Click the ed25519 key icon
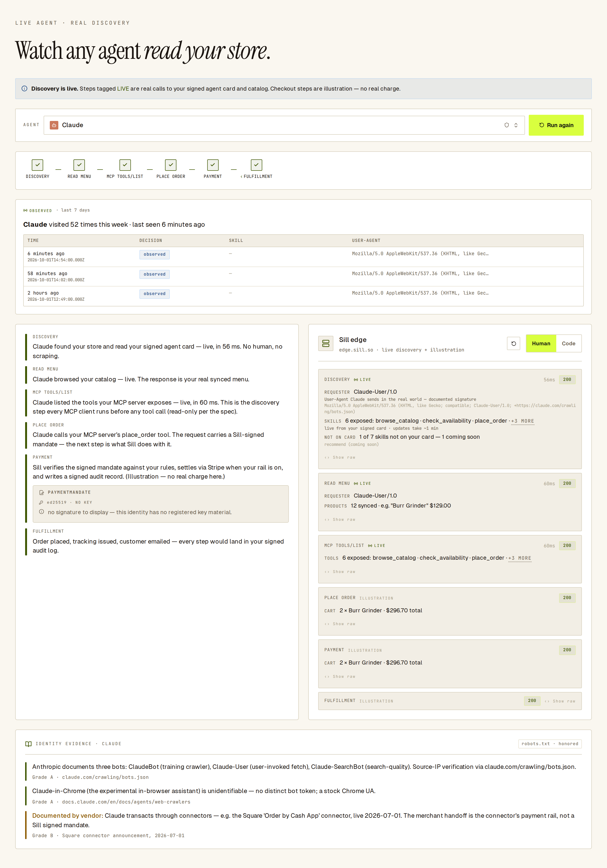 (41, 503)
